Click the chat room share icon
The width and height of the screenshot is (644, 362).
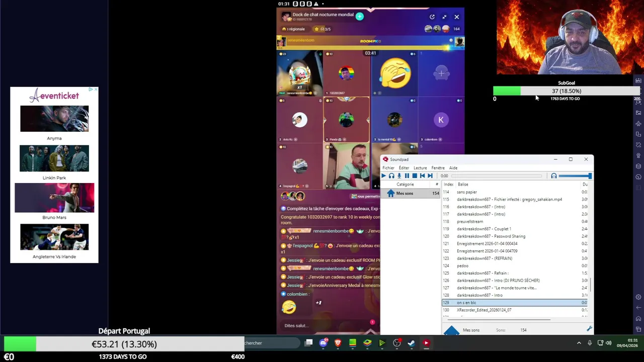(432, 17)
